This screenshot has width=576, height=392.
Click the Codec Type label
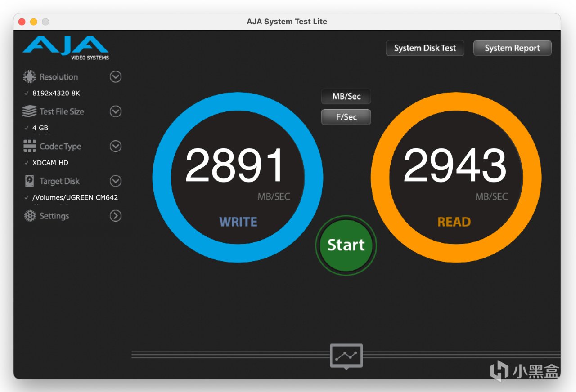click(x=60, y=147)
